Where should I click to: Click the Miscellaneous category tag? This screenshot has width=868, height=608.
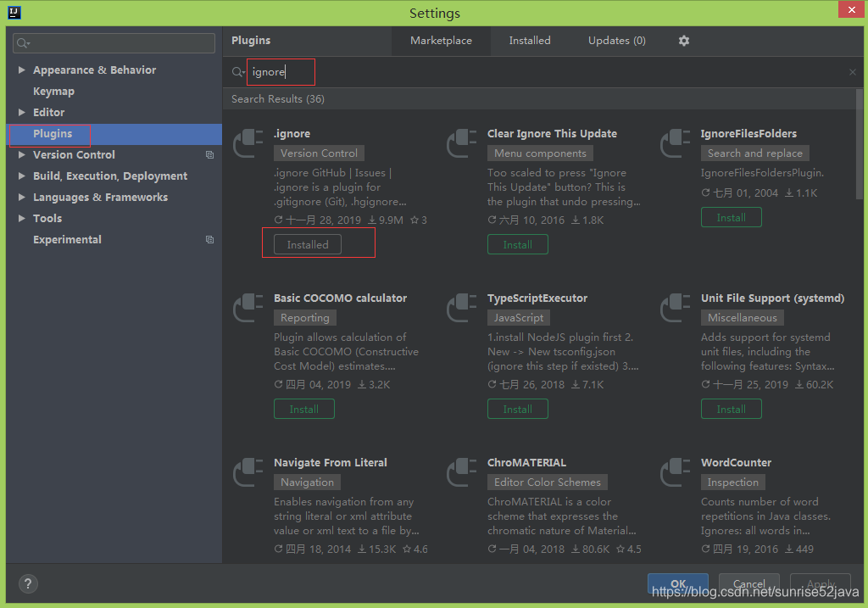(x=743, y=317)
